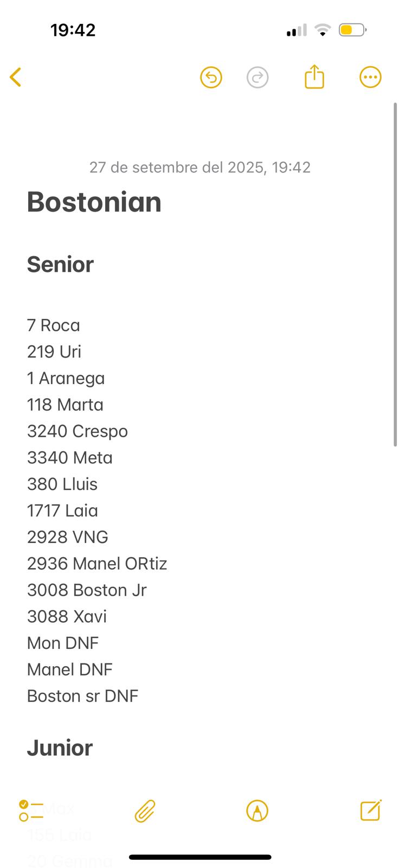Open the share sheet icon
The width and height of the screenshot is (400, 868).
tap(314, 77)
